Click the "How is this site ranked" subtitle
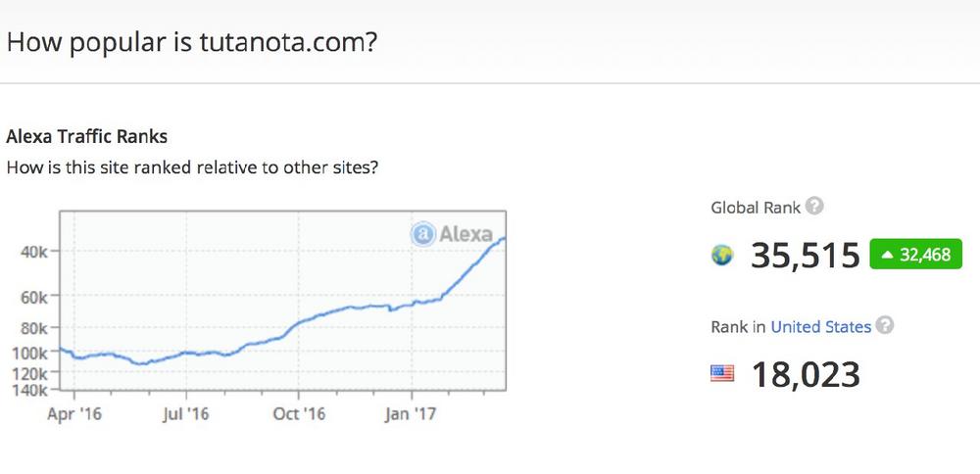This screenshot has height=474, width=980. (192, 166)
